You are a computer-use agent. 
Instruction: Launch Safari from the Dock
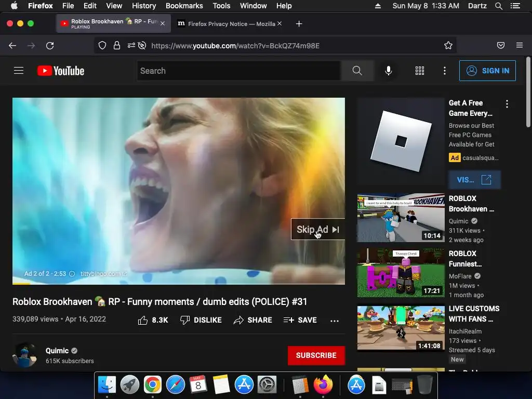176,385
